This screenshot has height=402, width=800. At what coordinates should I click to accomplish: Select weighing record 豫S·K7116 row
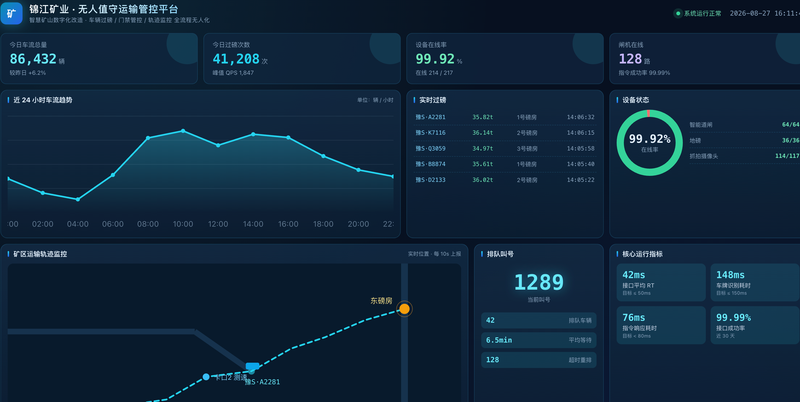tap(505, 133)
